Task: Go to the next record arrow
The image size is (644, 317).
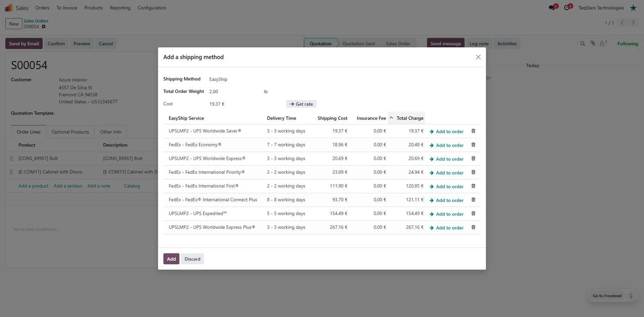Action: coord(633,23)
